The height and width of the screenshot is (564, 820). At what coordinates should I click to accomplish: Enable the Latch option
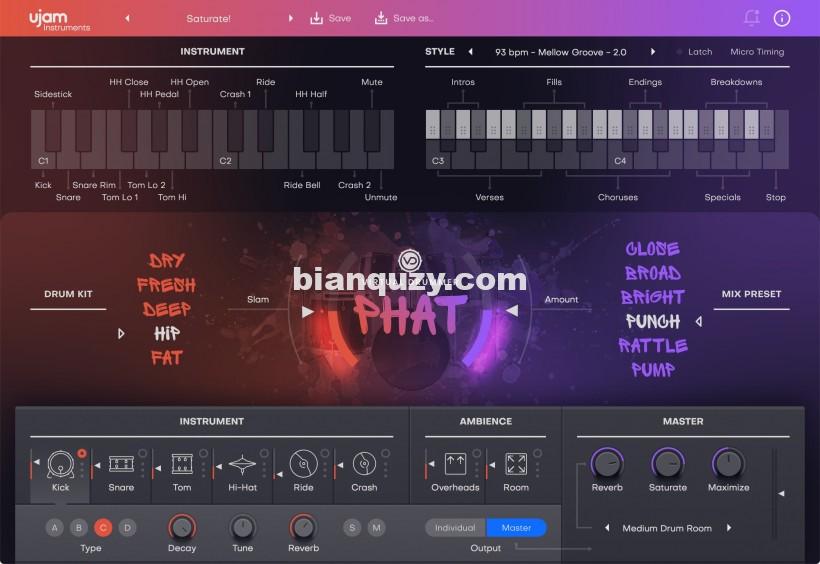pyautogui.click(x=694, y=52)
